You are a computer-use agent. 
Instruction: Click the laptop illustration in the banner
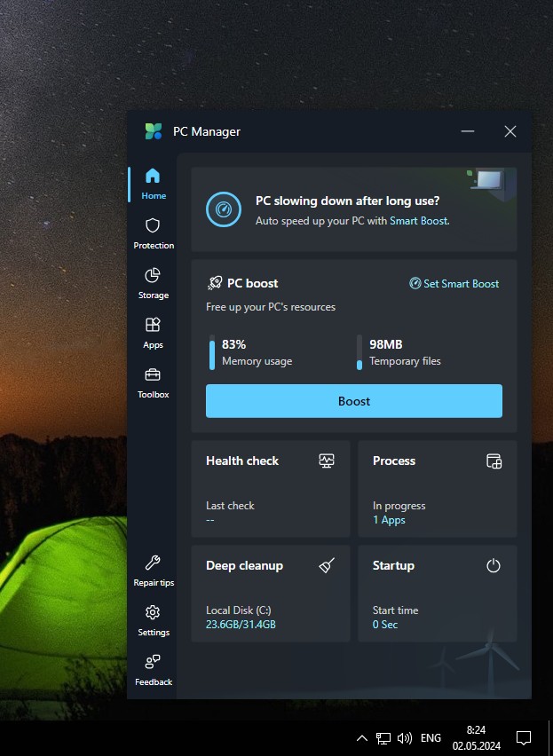[487, 180]
